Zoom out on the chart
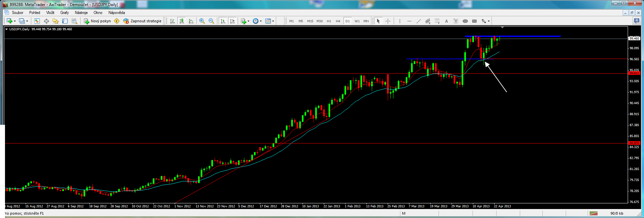This screenshot has height=218, width=644. 211,21
